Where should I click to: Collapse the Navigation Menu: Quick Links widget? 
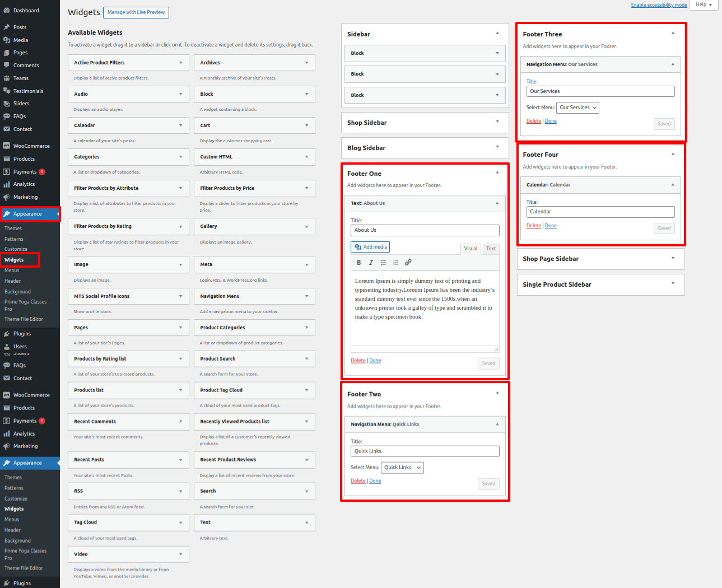pos(497,424)
